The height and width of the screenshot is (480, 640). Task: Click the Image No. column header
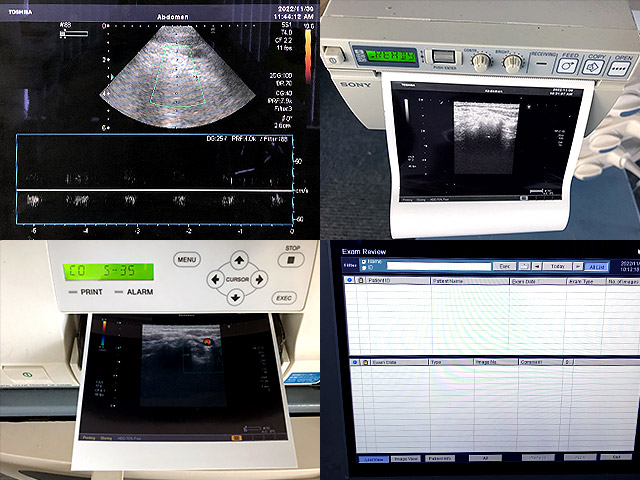(x=496, y=362)
